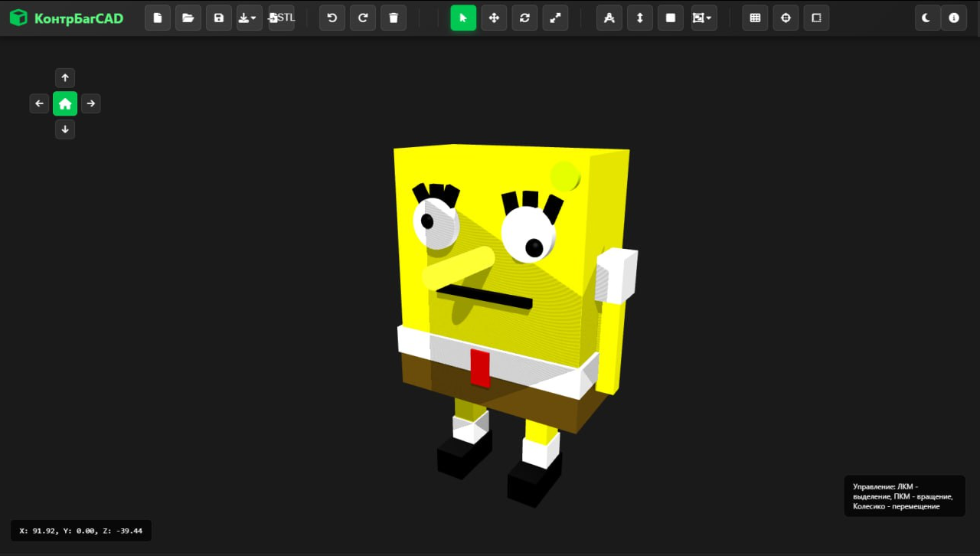Viewport: 980px width, 556px height.
Task: Rotate the view up with the up arrow
Action: click(65, 77)
